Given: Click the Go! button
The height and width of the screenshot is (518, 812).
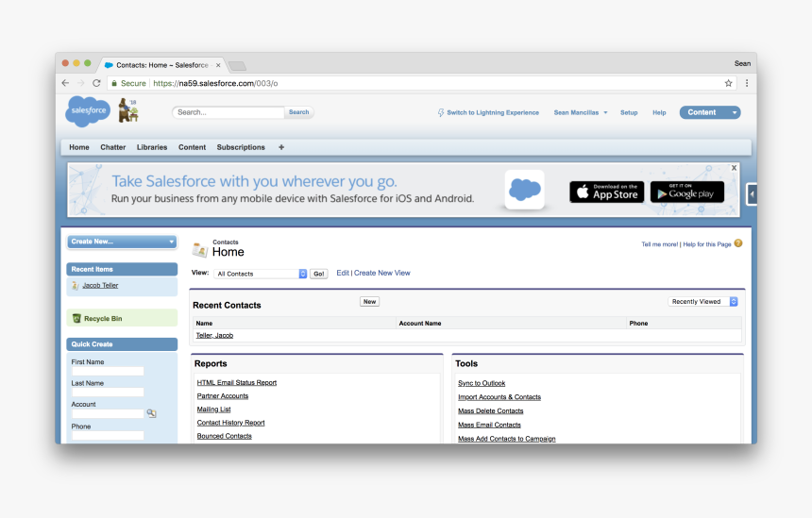Looking at the screenshot, I should coord(319,274).
